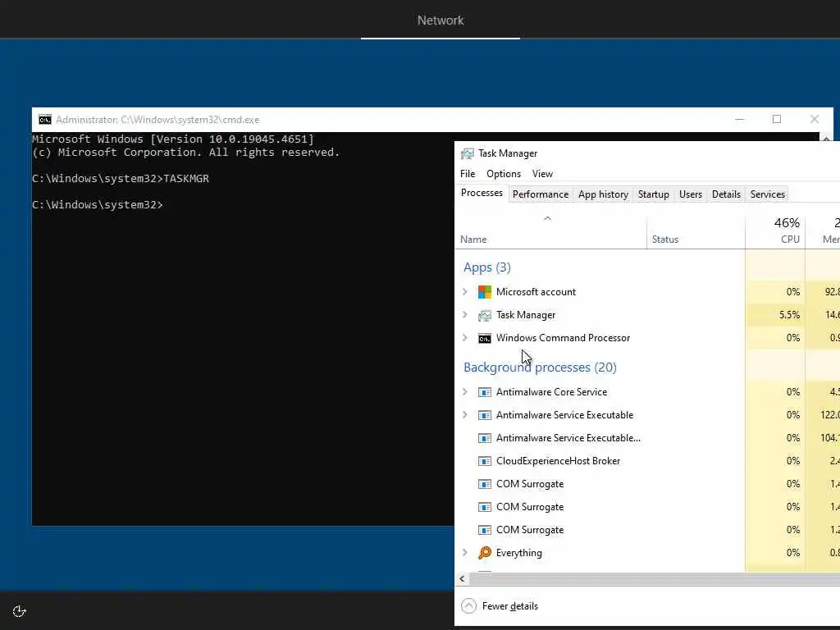Click the cmd prompt line C:\Windows\system32>
Image resolution: width=840 pixels, height=630 pixels.
point(98,205)
